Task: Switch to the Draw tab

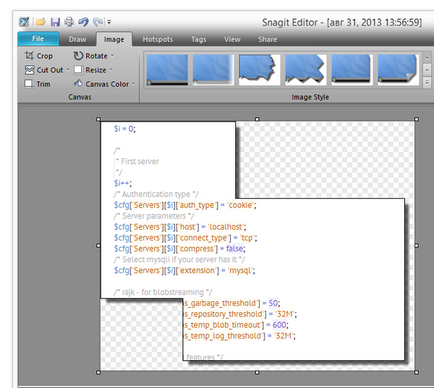Action: [77, 39]
